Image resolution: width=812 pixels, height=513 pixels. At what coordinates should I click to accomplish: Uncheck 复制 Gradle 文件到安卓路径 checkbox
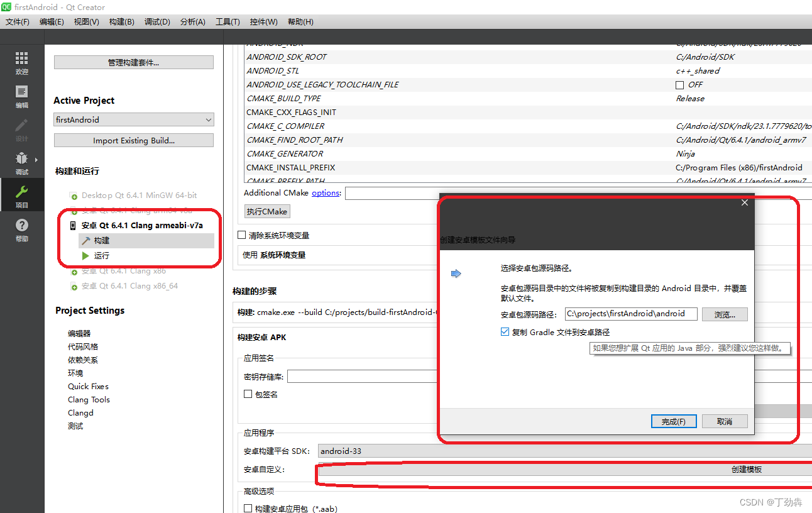coord(505,332)
